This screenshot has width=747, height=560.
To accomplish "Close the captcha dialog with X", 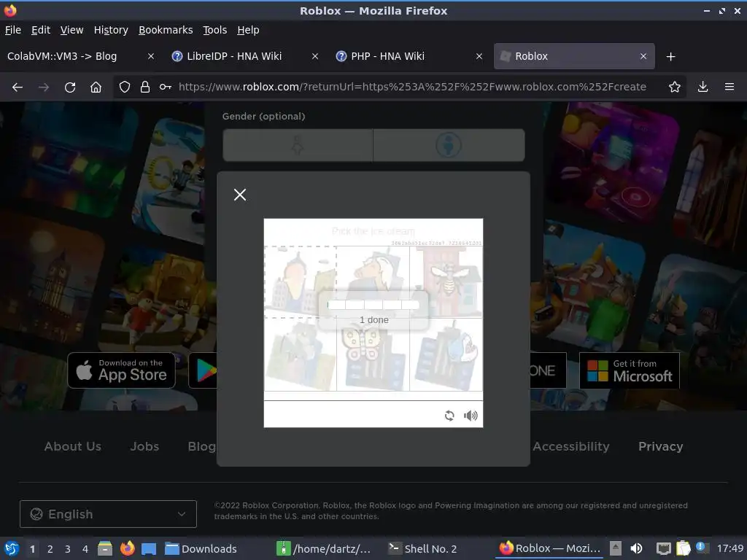I will tap(240, 194).
